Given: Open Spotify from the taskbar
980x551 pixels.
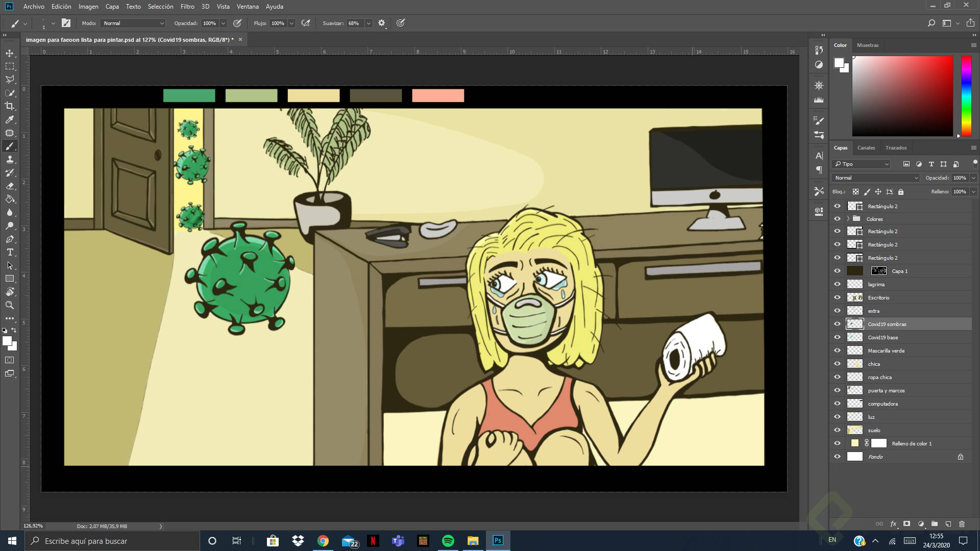Looking at the screenshot, I should pos(448,541).
